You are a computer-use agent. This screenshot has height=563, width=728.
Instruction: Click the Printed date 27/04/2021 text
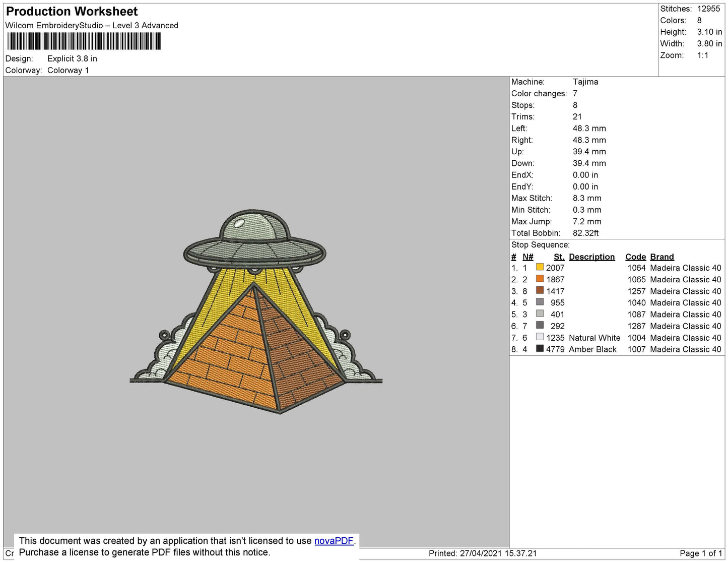(483, 553)
